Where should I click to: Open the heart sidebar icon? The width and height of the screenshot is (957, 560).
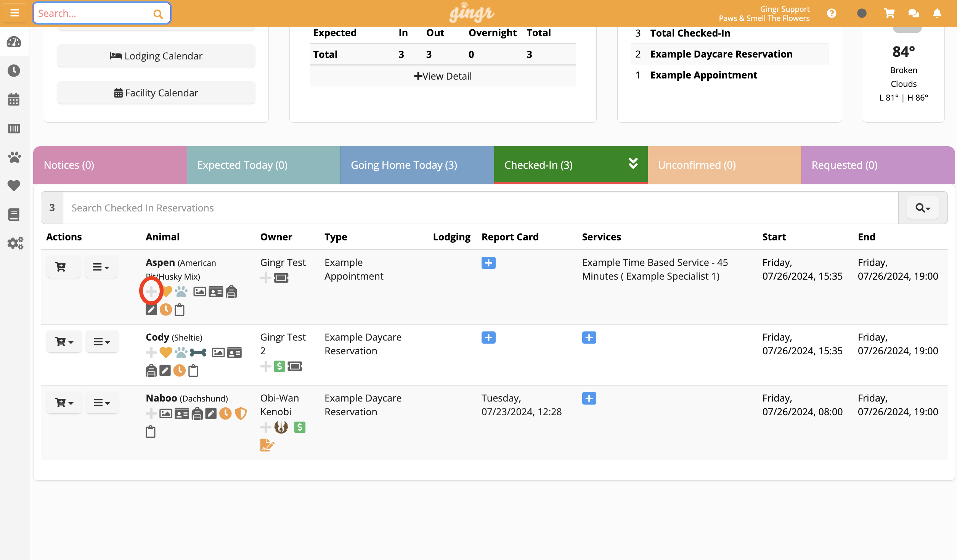tap(14, 186)
